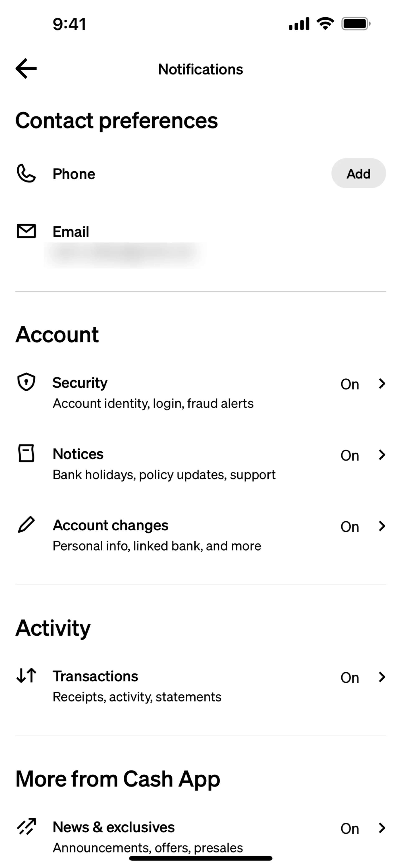This screenshot has width=401, height=868.
Task: Tap the home indicator bar
Action: 201,858
